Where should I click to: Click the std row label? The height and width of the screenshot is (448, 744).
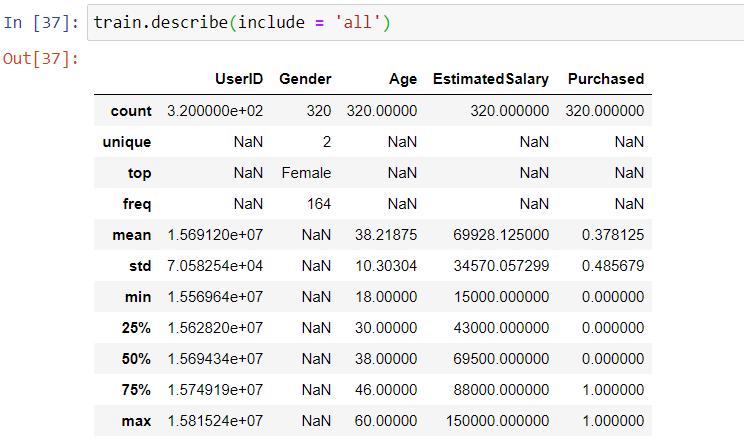pyautogui.click(x=139, y=266)
